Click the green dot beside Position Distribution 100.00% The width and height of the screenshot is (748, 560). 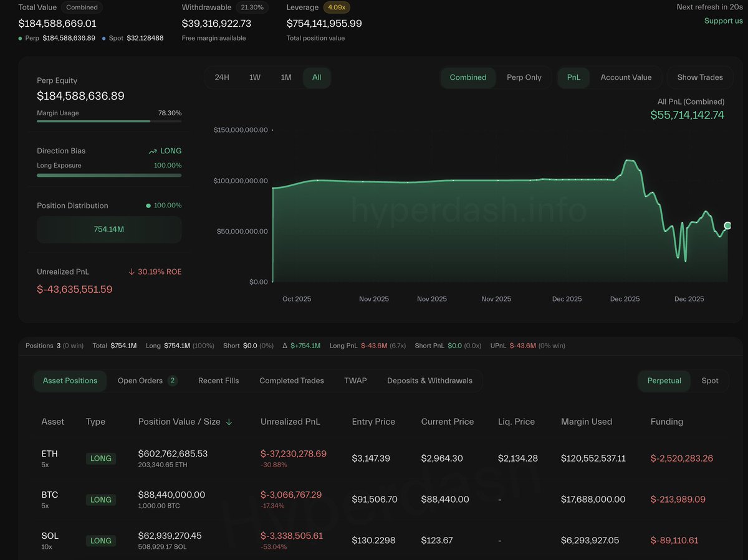148,206
